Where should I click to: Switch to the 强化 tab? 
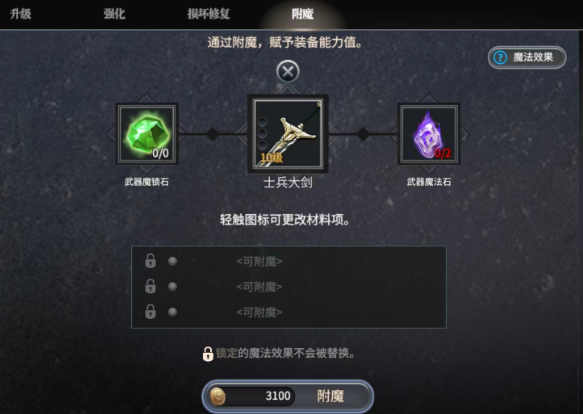coord(115,14)
